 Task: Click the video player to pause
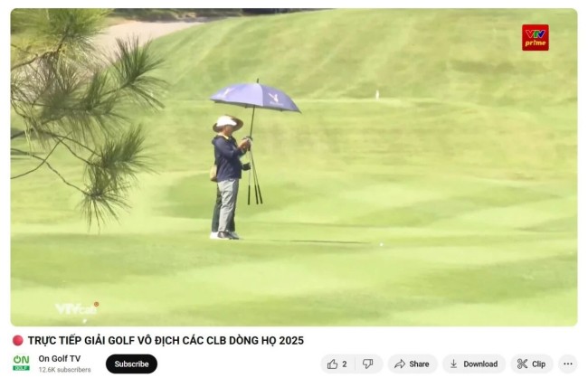[x=294, y=167]
